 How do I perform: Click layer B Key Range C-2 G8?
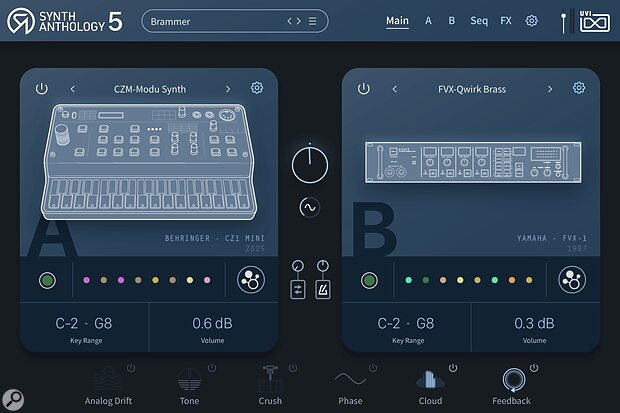point(406,324)
